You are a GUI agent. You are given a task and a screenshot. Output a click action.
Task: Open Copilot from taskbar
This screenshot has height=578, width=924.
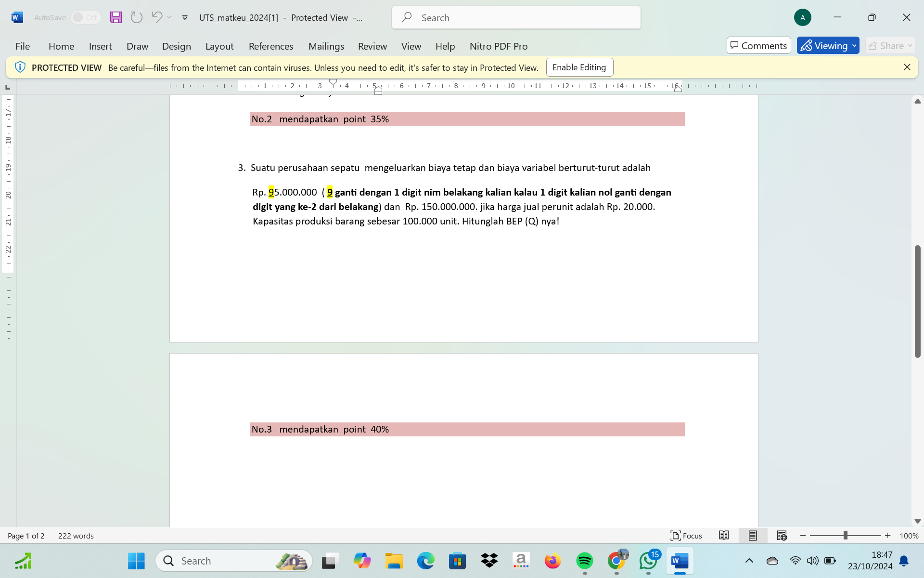(x=362, y=561)
